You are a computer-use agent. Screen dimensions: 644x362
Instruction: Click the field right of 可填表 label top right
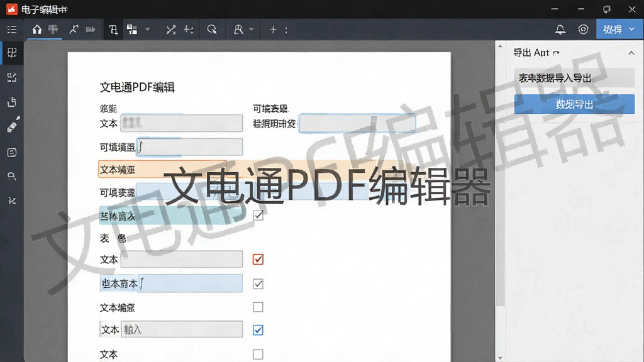coord(357,123)
